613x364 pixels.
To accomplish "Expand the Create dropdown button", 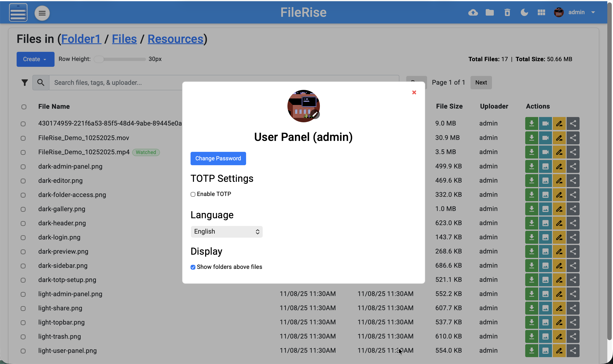I will coord(35,59).
